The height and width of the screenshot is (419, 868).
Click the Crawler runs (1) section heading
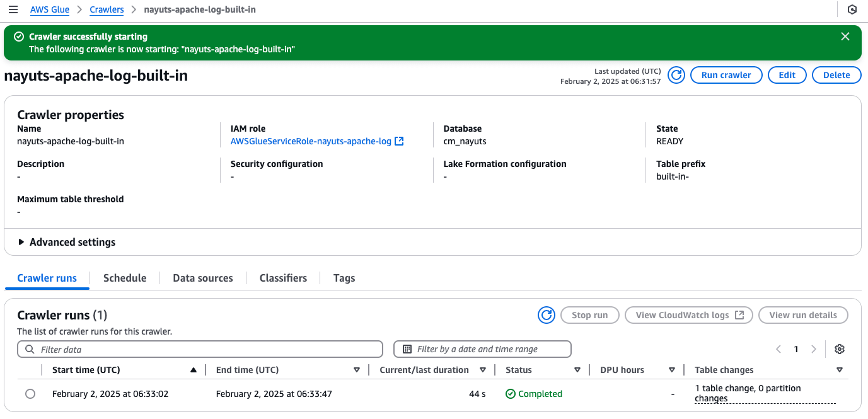[x=62, y=315]
